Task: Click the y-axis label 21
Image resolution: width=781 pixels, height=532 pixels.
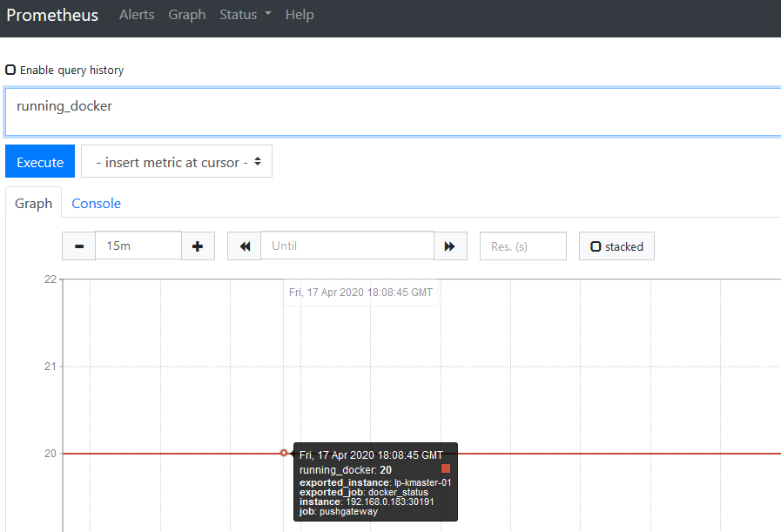Action: click(50, 367)
